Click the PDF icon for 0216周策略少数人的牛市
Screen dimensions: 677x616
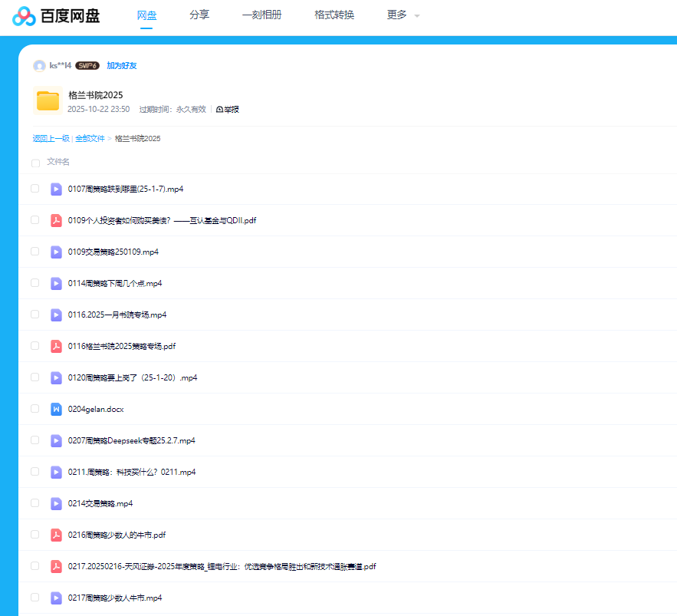(x=56, y=535)
